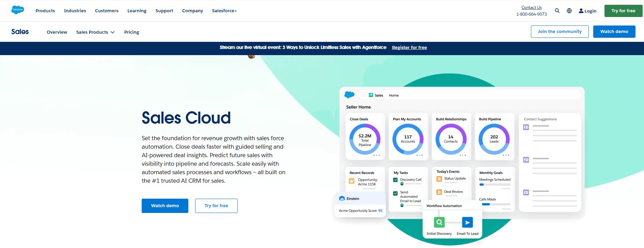Click the Home tab in dashboard mockup
This screenshot has width=644, height=248.
394,95
